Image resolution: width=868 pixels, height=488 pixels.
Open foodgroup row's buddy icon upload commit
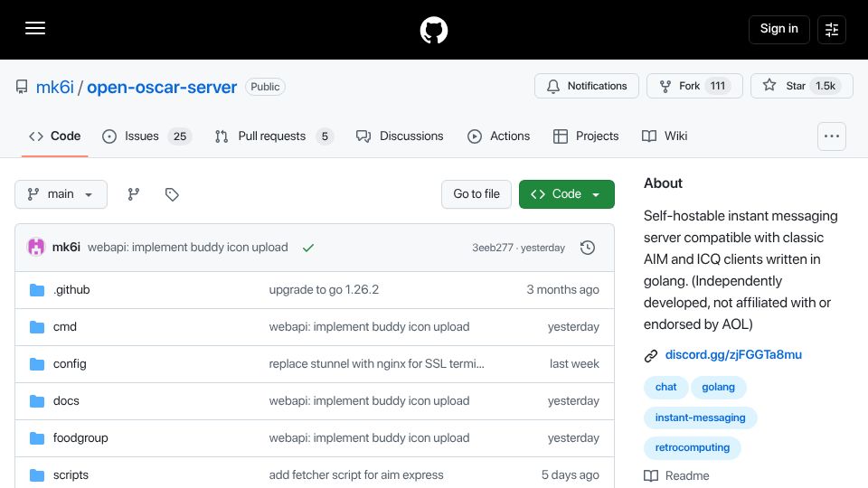(x=369, y=438)
